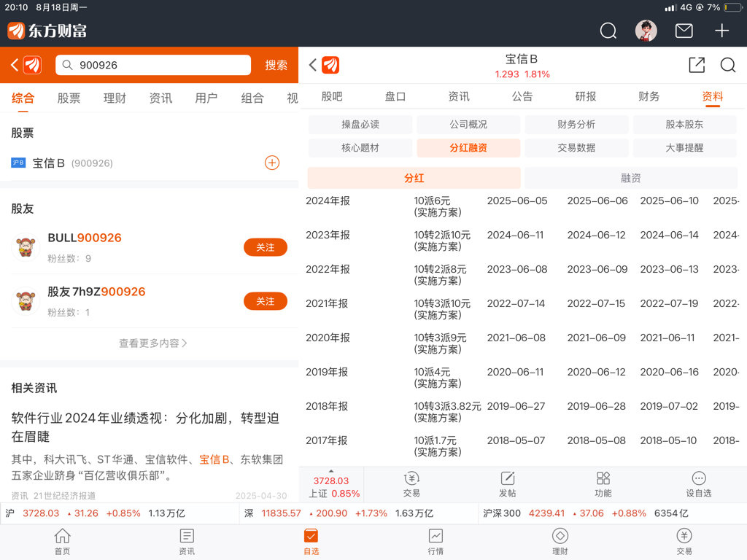Go to 首页 home in bottom navigation
The height and width of the screenshot is (560, 747).
tap(63, 542)
